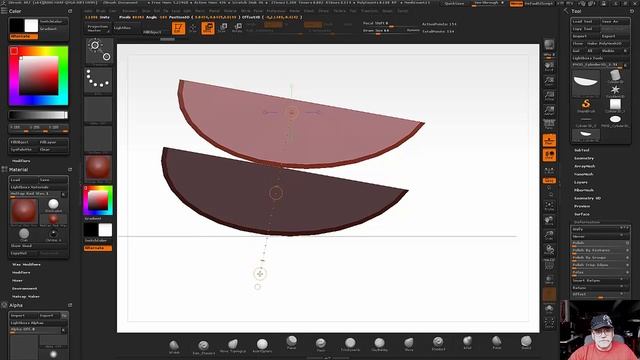The height and width of the screenshot is (360, 640).
Task: Select the ClayBuildup brush in bottom shelf
Action: tap(380, 344)
